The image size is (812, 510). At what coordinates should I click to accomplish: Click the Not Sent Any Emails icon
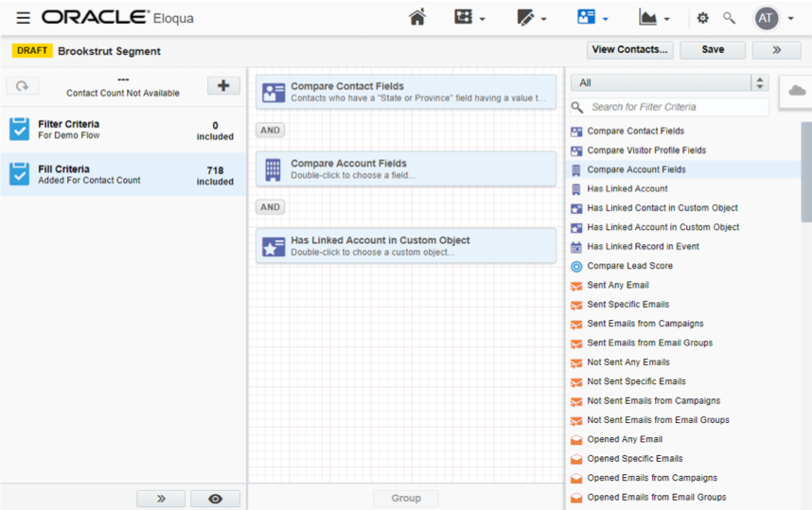(575, 363)
